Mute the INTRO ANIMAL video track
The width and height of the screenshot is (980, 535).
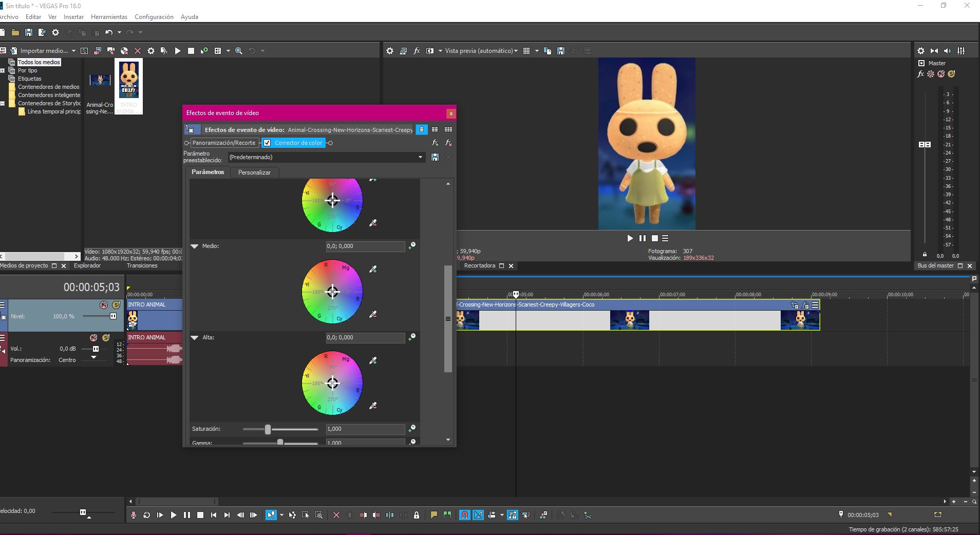tap(103, 305)
